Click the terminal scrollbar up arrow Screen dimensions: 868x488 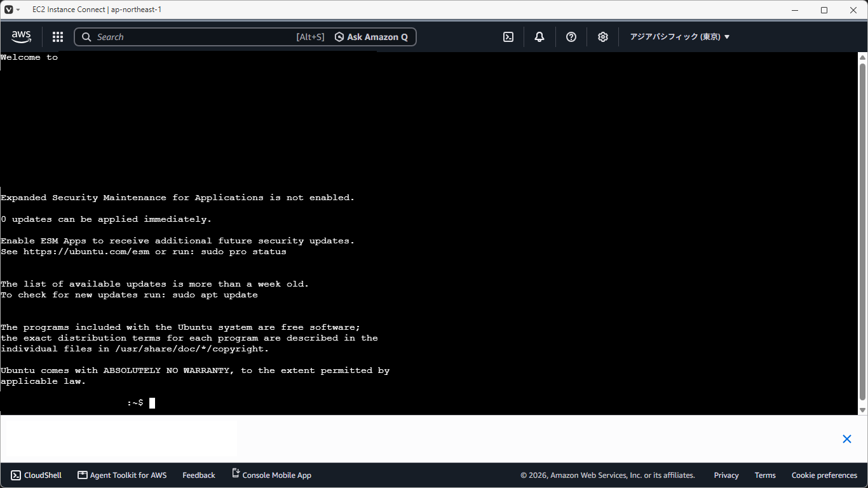pos(863,57)
